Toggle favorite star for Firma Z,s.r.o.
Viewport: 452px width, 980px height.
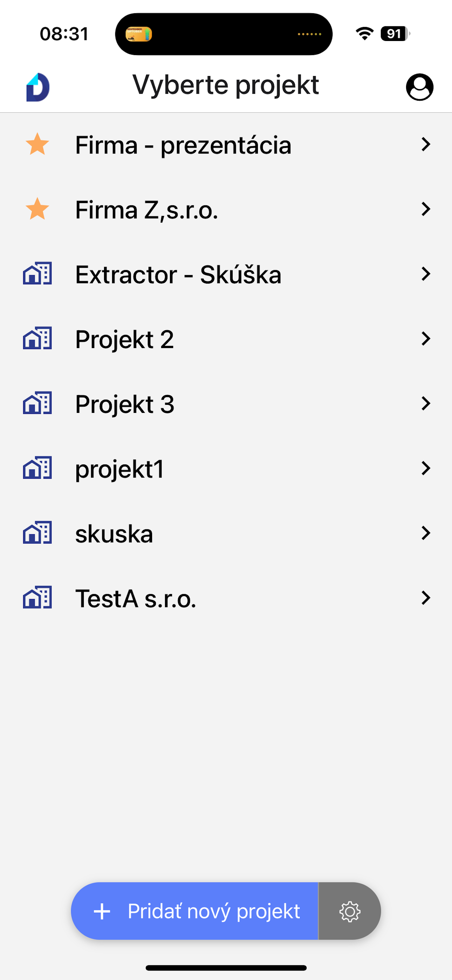coord(37,209)
